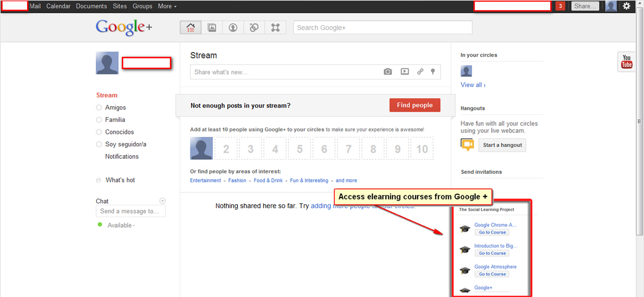Click the Share... button in top bar
Viewport: 644px width, 297px height.
point(585,6)
